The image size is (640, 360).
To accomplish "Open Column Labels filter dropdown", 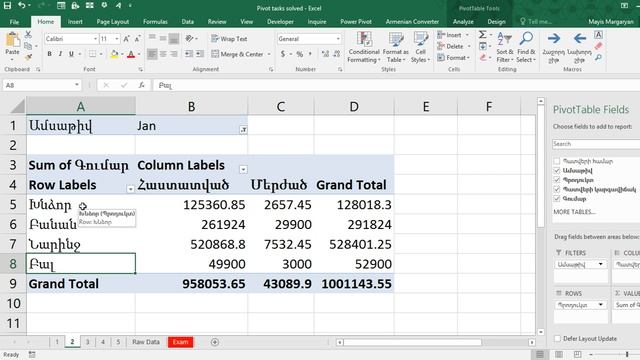I will click(243, 169).
